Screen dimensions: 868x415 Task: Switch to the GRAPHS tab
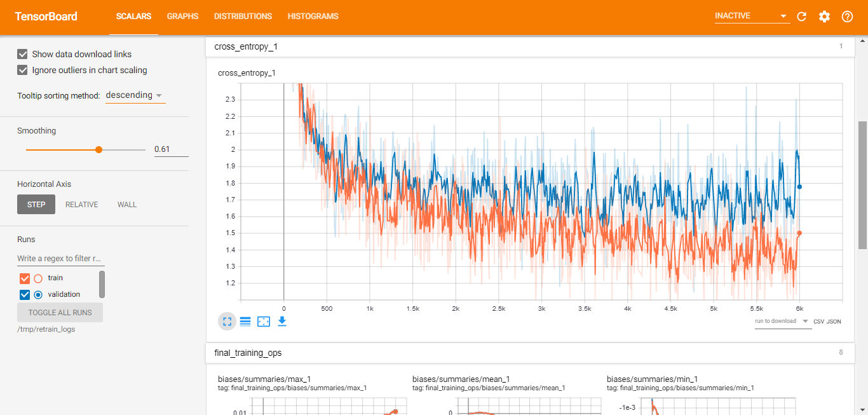pyautogui.click(x=183, y=17)
